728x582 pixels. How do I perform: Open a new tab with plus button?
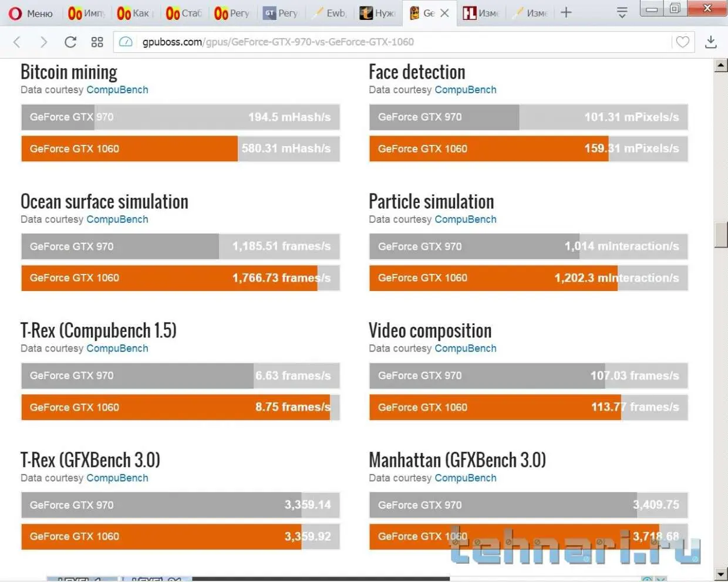tap(566, 12)
